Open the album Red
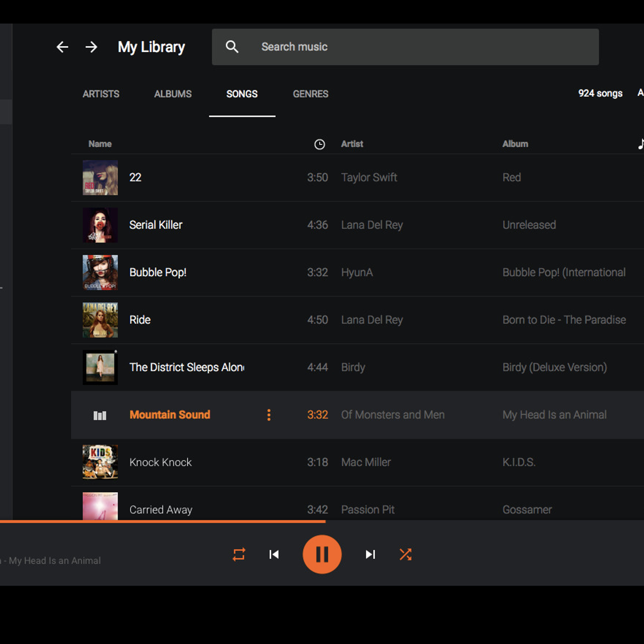Screen dimensions: 644x644 click(512, 178)
